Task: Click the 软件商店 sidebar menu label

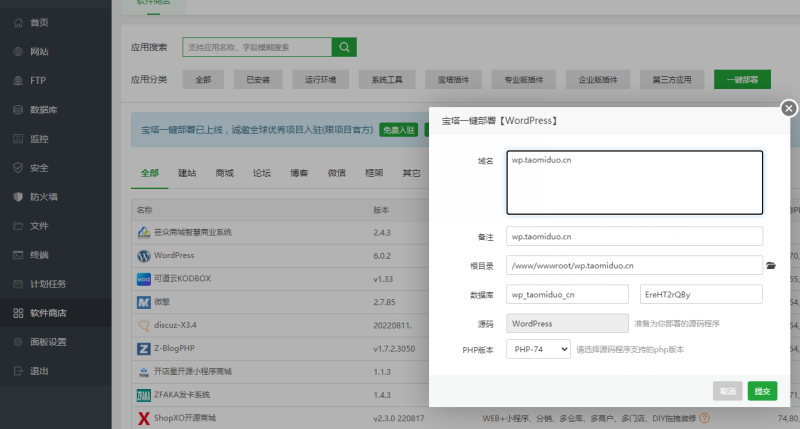Action: (x=48, y=313)
